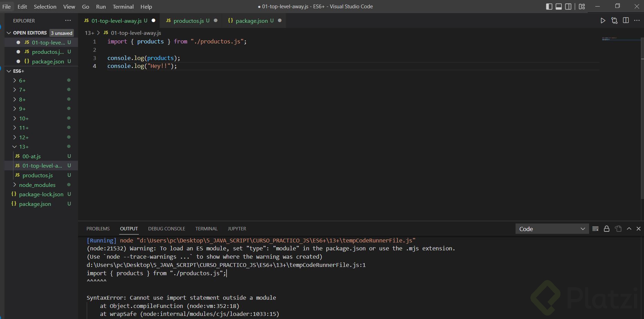The height and width of the screenshot is (319, 644).
Task: Run the code with play icon
Action: (603, 21)
